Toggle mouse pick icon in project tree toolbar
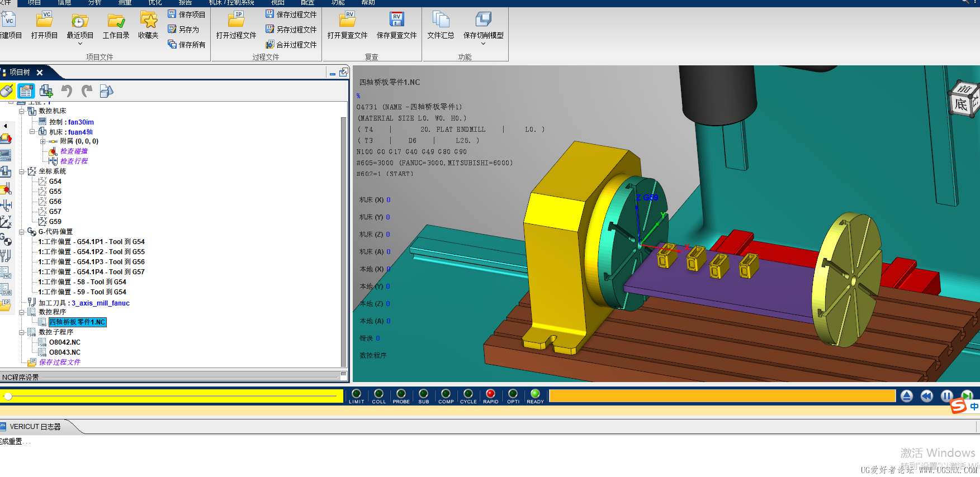This screenshot has height=477, width=980. coord(7,91)
